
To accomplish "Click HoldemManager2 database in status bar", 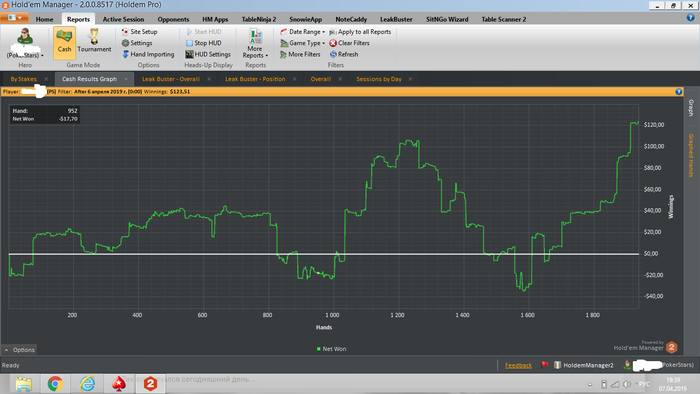I will coord(584,365).
